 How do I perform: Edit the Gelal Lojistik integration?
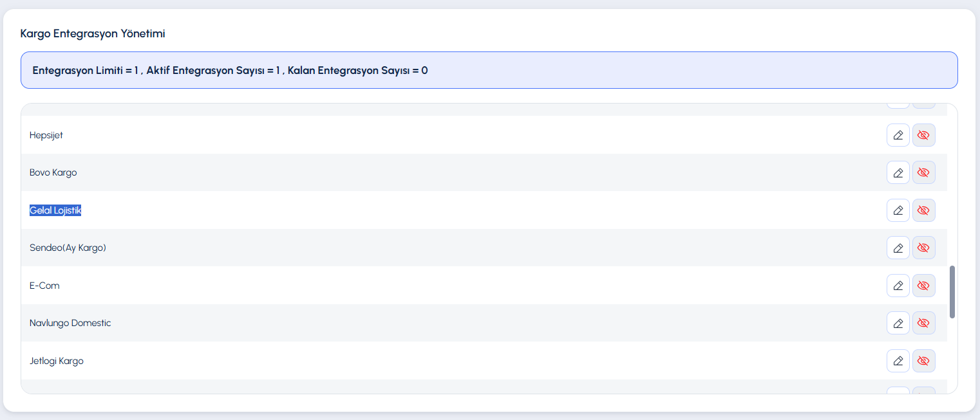tap(898, 210)
